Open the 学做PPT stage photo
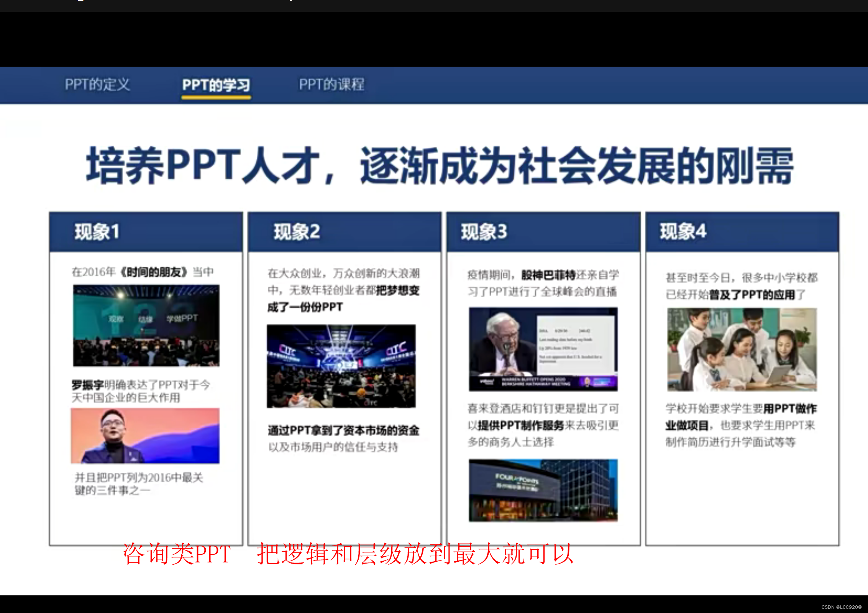Viewport: 868px width, 613px height. pos(146,325)
